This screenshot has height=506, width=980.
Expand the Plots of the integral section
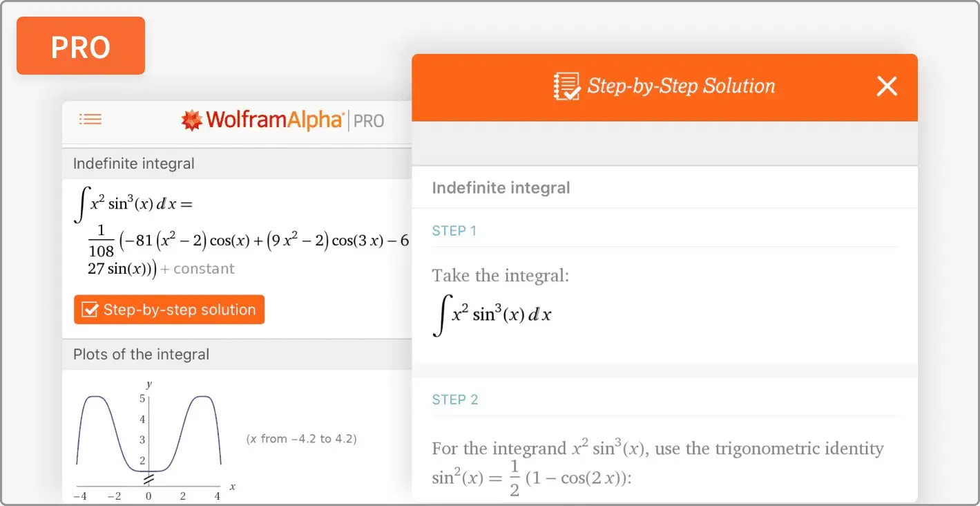click(141, 354)
